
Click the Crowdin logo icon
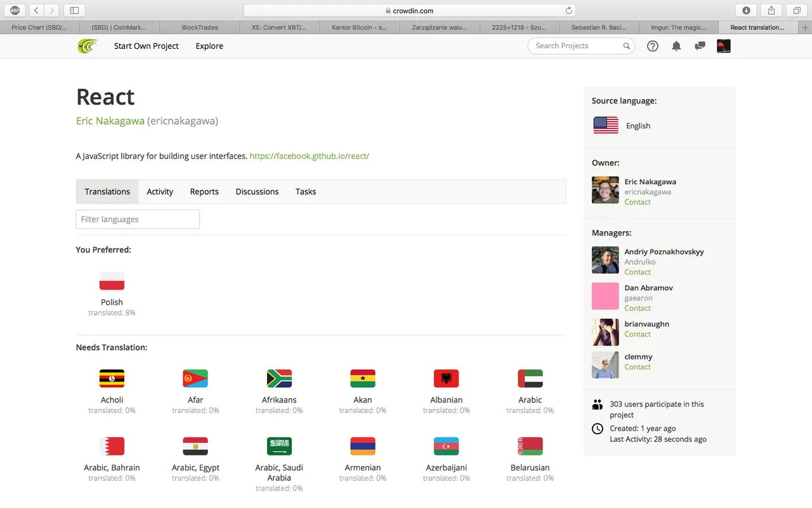click(x=88, y=46)
